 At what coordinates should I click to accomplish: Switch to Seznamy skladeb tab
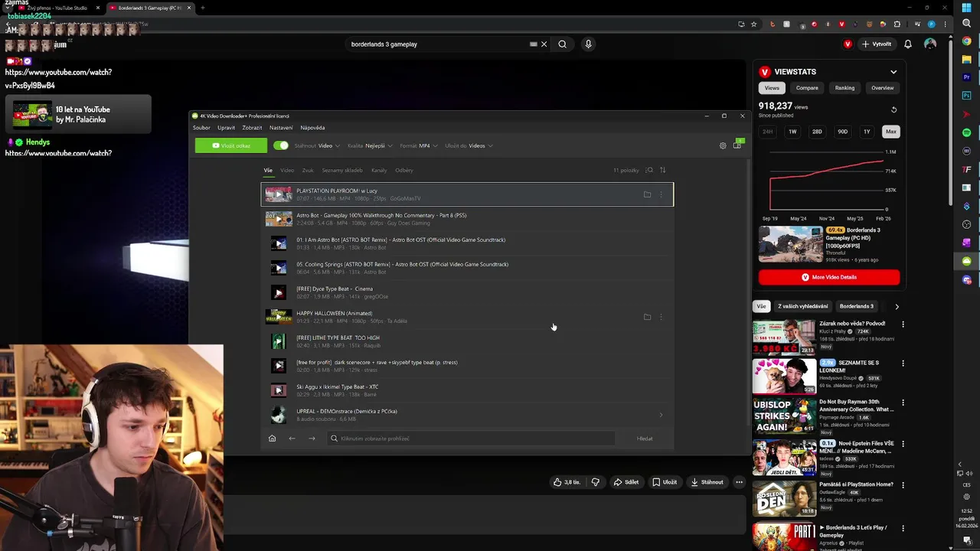342,170
